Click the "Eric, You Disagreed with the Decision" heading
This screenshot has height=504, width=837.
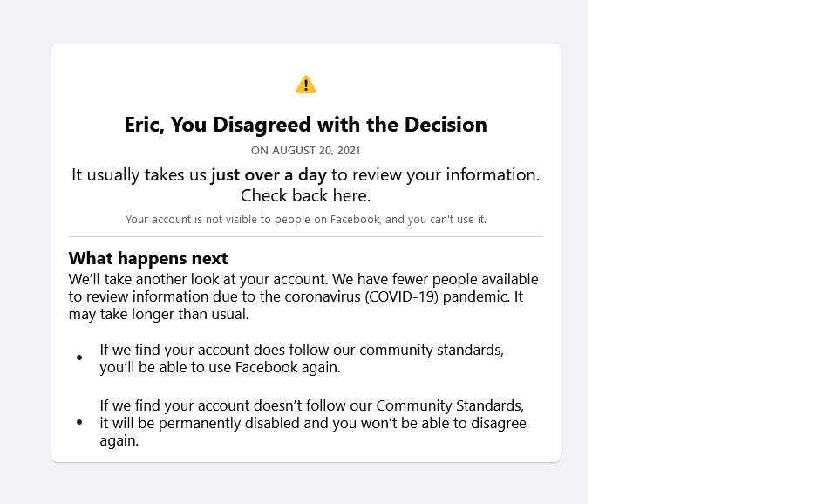tap(305, 125)
